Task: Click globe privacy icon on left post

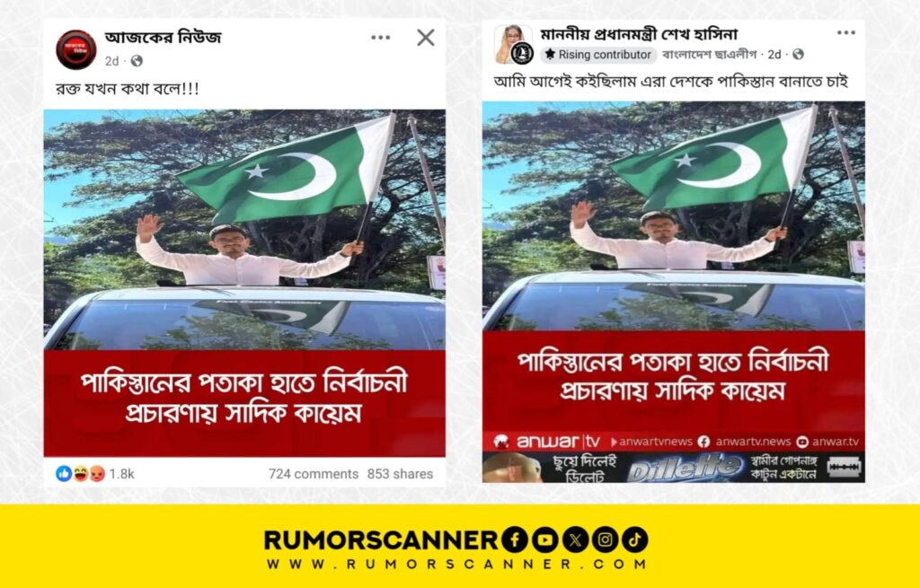Action: click(137, 60)
